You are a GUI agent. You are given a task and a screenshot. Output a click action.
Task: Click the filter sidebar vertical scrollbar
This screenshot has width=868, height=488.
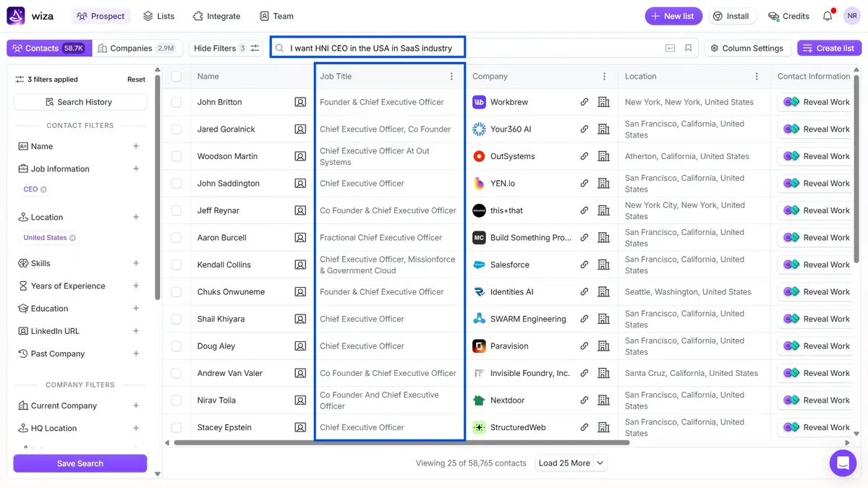[x=158, y=188]
